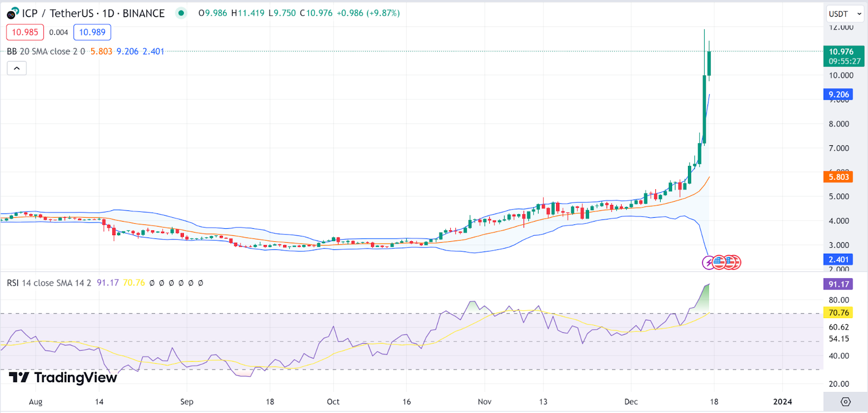
Task: Open chart settings gear icon
Action: pyautogui.click(x=845, y=402)
